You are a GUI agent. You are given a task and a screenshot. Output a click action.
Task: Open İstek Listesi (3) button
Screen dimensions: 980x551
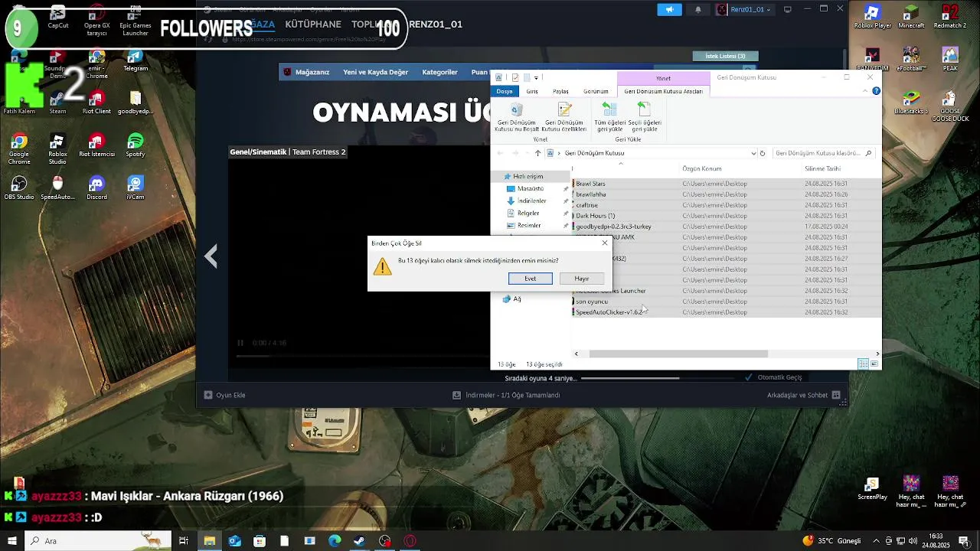[x=725, y=56]
